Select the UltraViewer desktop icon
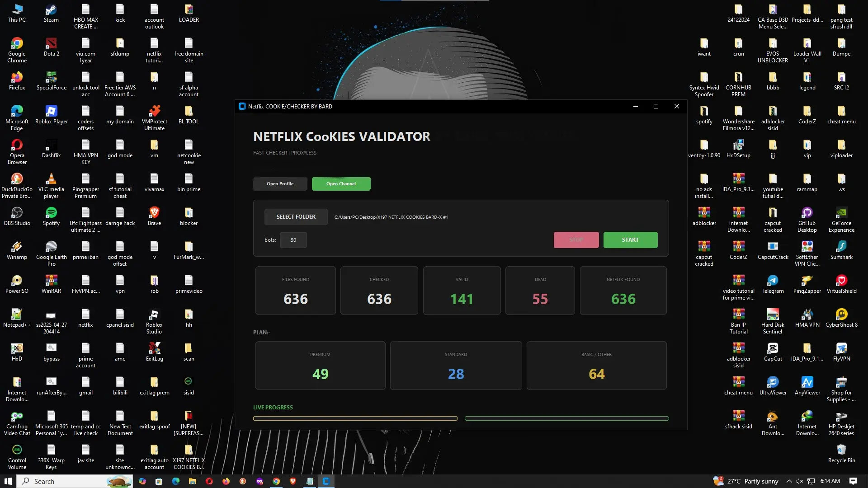The width and height of the screenshot is (868, 488). [x=773, y=386]
